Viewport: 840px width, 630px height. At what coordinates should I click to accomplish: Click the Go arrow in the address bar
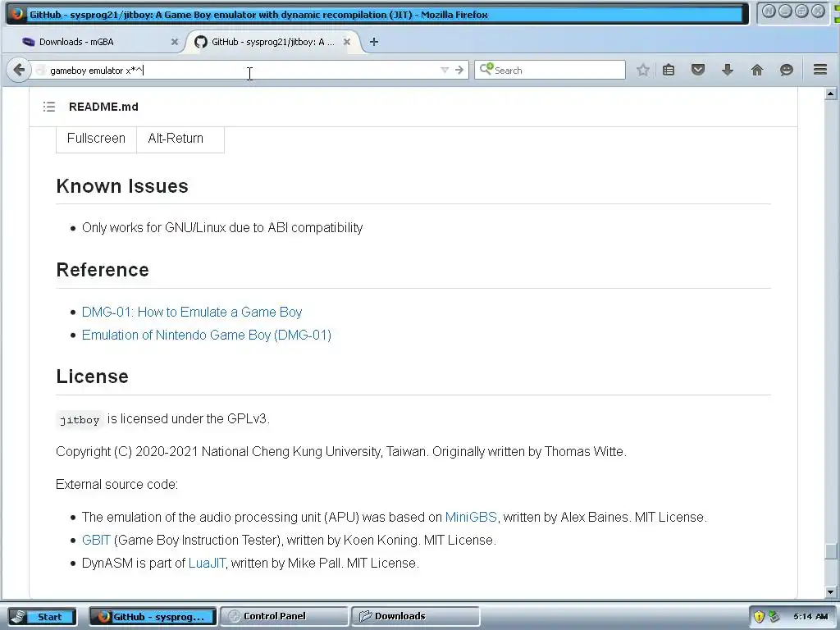pyautogui.click(x=459, y=71)
